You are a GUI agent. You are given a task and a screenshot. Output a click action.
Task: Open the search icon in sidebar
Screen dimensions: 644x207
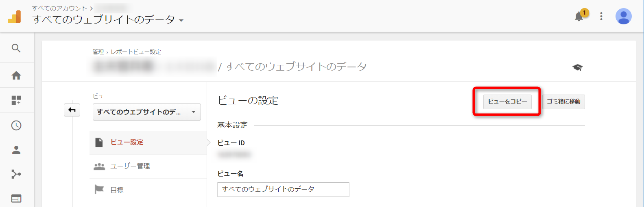pos(16,48)
